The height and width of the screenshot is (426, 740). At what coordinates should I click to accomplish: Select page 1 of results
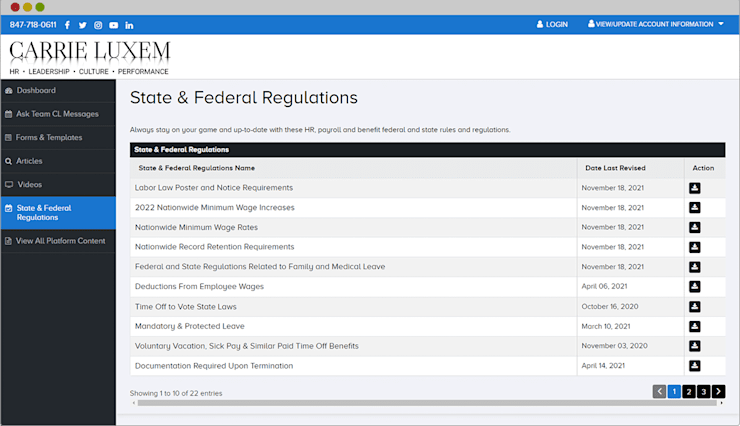click(674, 392)
